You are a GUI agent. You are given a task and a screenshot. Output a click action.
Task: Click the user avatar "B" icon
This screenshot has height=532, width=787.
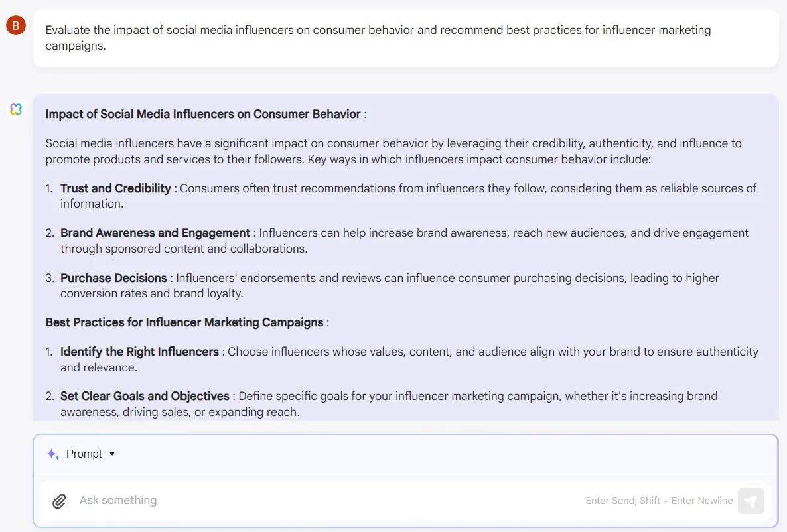tap(16, 26)
